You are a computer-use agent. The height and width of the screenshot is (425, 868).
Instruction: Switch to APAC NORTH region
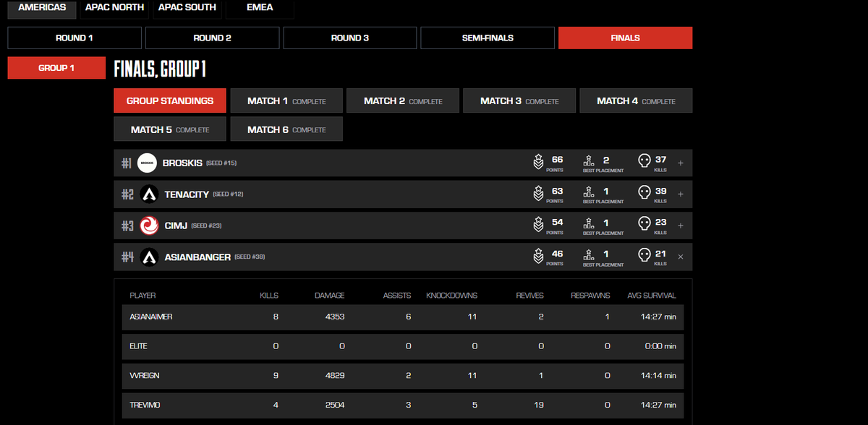pyautogui.click(x=114, y=8)
